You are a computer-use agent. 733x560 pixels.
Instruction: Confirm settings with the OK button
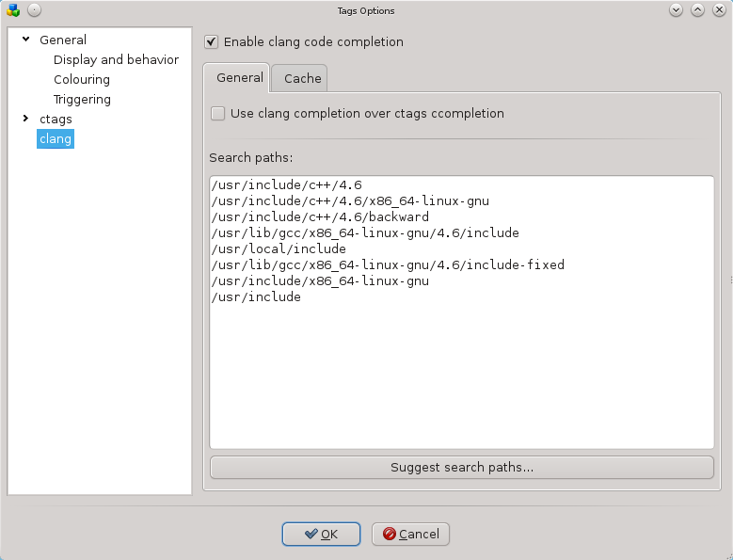click(x=321, y=534)
